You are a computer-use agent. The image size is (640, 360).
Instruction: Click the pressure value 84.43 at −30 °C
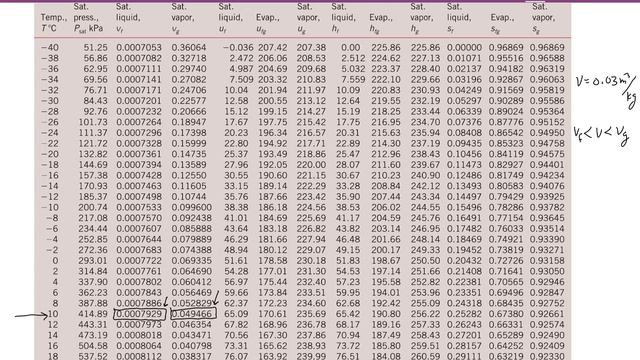96,101
